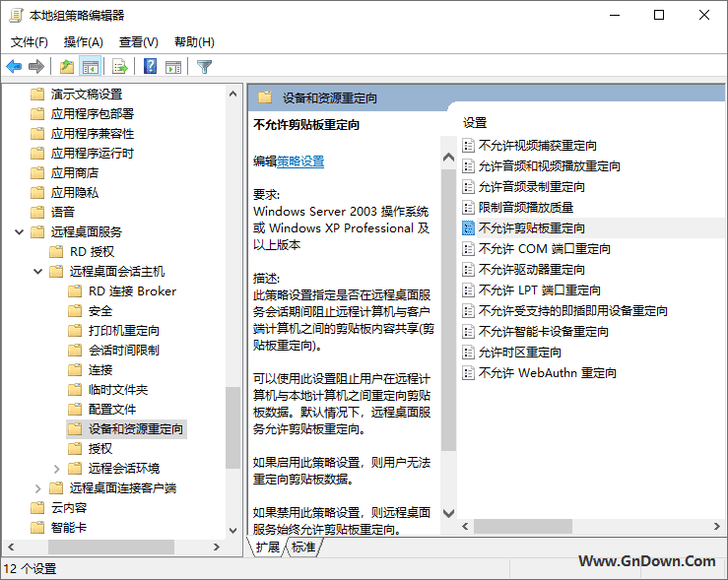Click settings list horizontal scroll left arrow
The width and height of the screenshot is (728, 580).
[465, 526]
